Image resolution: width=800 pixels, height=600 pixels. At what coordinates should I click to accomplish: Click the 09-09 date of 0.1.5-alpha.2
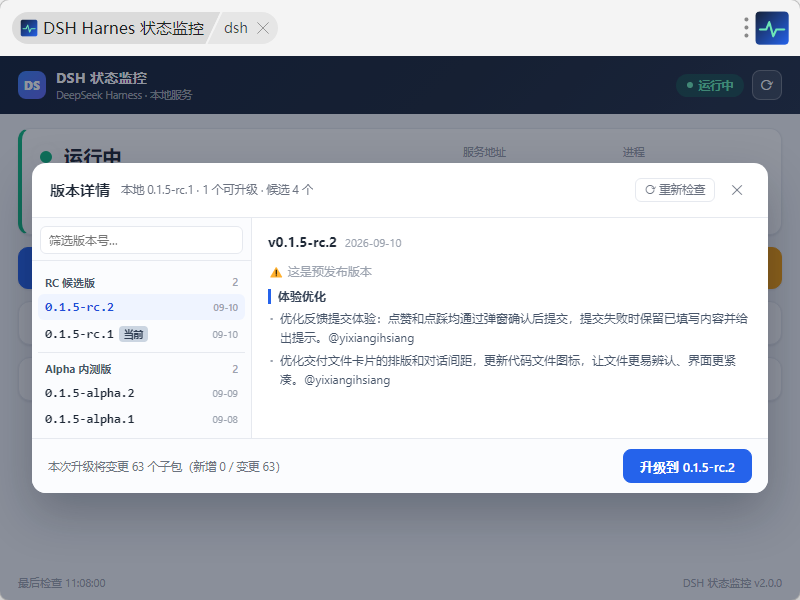(225, 394)
